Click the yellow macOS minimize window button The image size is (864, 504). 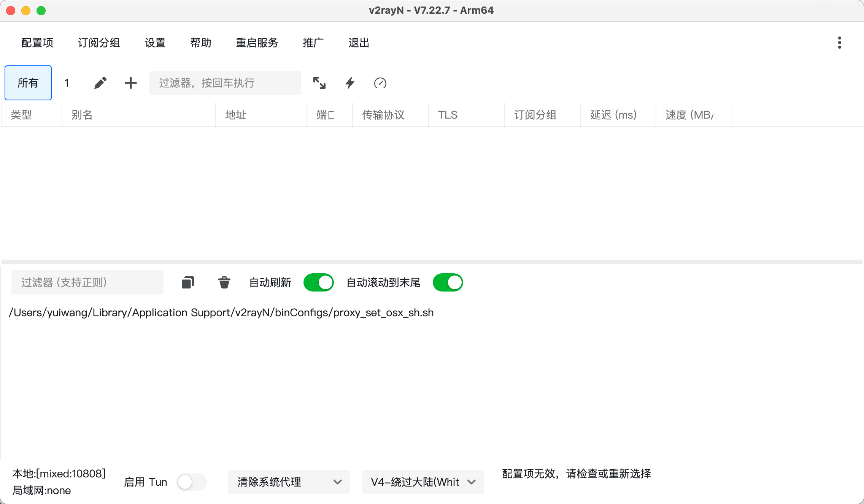26,11
